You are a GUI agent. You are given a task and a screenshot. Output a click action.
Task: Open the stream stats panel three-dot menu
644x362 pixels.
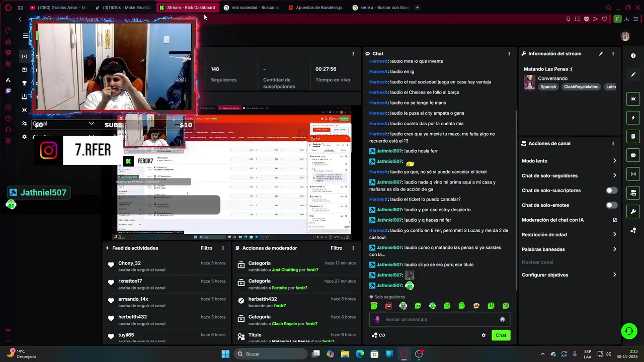354,54
